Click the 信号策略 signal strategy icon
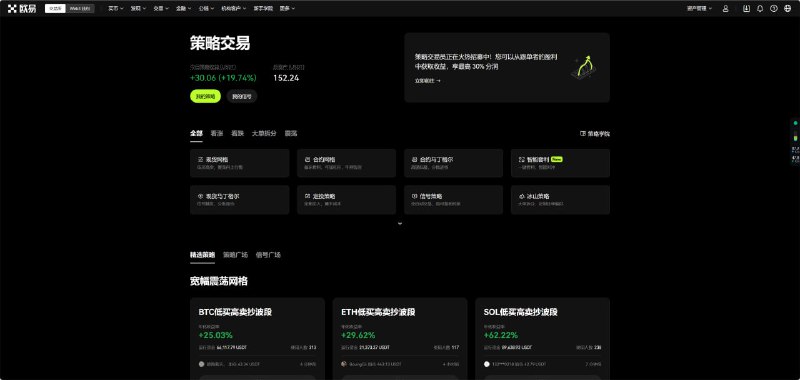This screenshot has height=380, width=800. point(414,196)
